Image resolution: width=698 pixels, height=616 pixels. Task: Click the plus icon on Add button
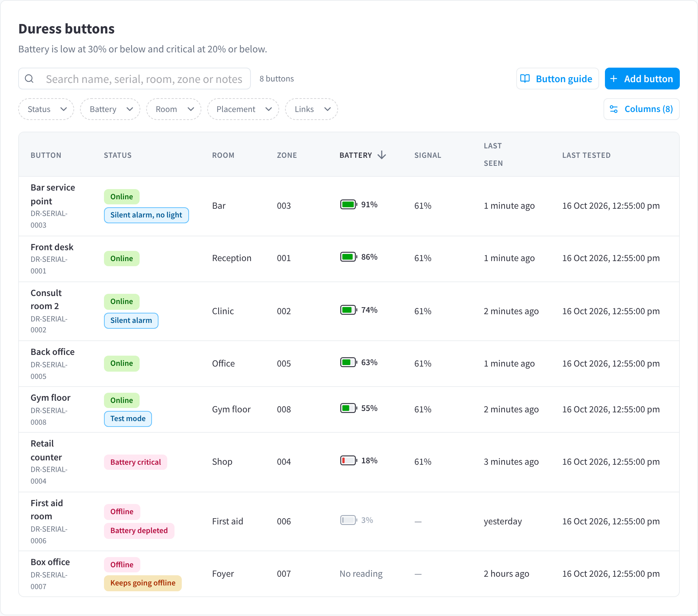click(x=614, y=79)
